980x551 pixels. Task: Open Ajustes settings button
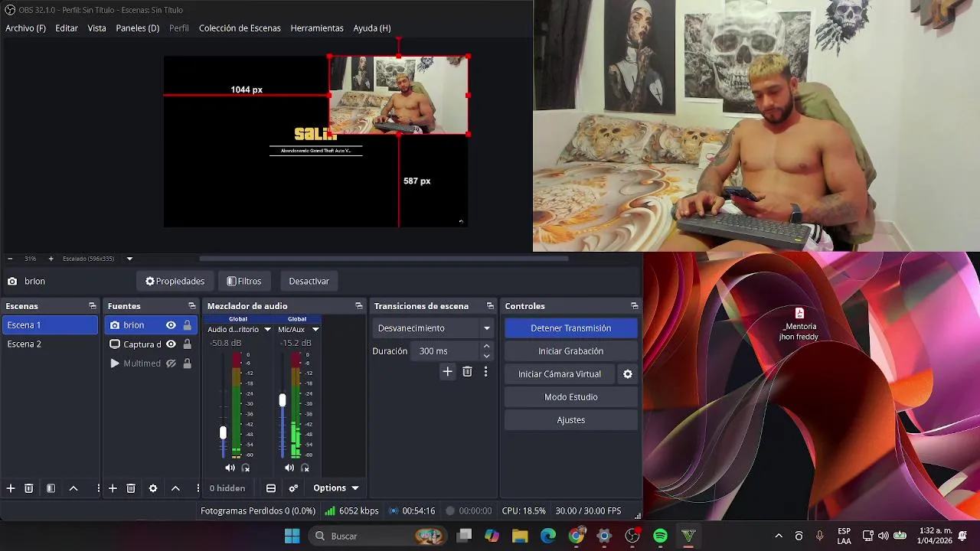[571, 420]
